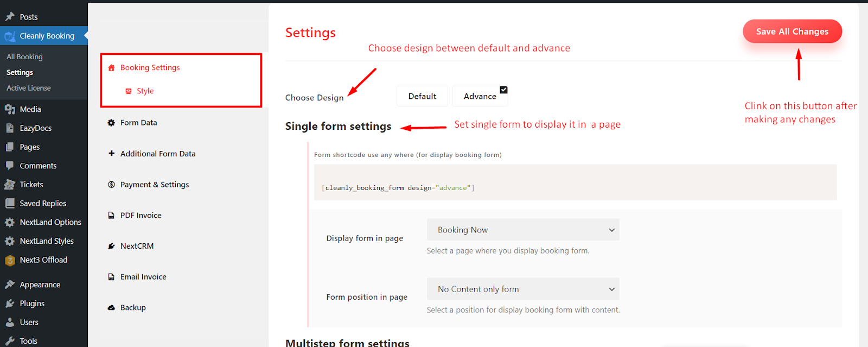
Task: Click the PDF Invoice file icon
Action: [x=111, y=215]
